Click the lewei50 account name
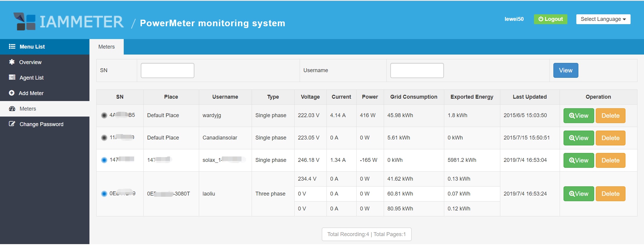644x248 pixels. (x=514, y=19)
